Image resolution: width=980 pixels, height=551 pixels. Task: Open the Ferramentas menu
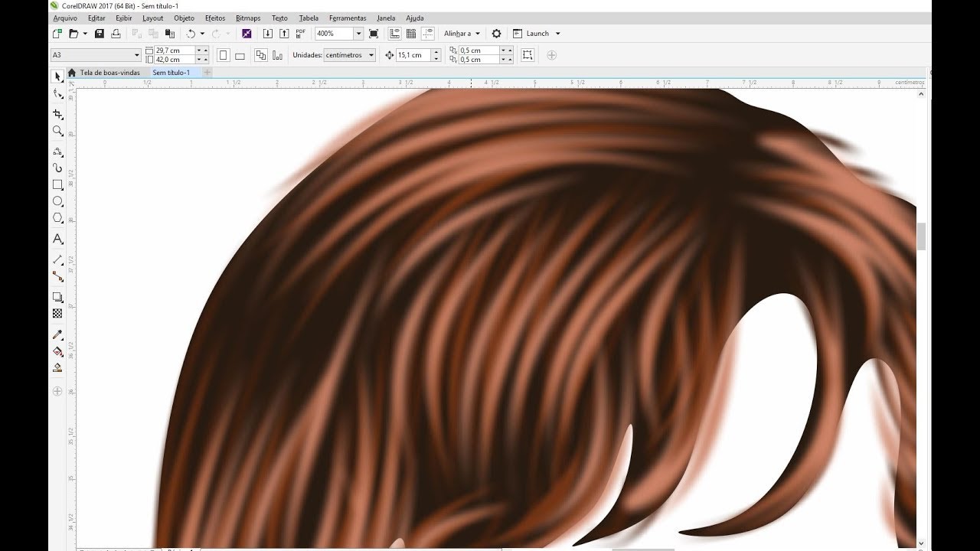point(348,18)
